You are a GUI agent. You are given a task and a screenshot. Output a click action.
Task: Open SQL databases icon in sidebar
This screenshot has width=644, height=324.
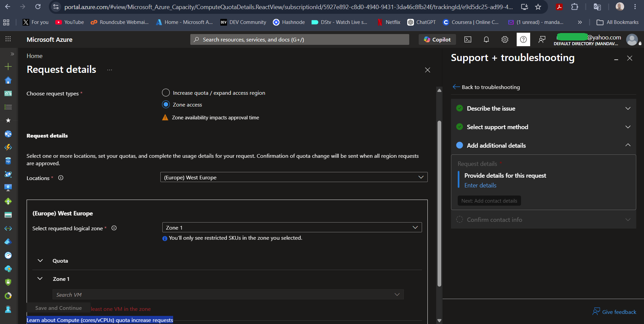[8, 161]
